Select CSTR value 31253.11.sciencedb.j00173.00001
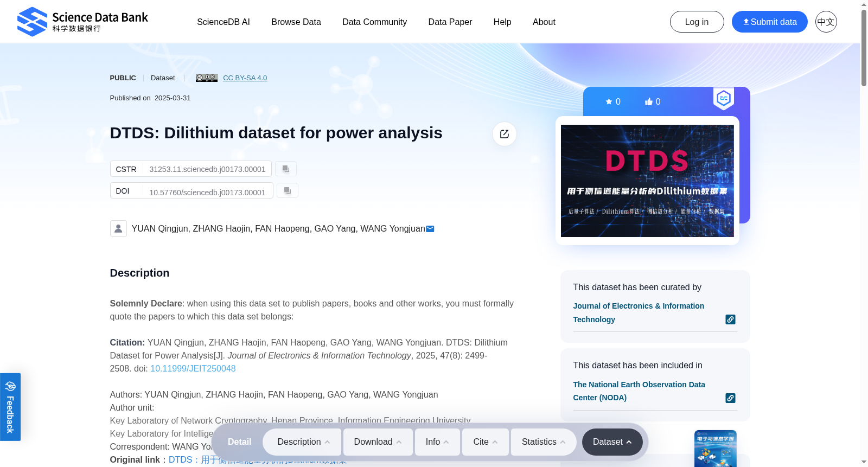Viewport: 868px width, 467px height. click(x=207, y=169)
